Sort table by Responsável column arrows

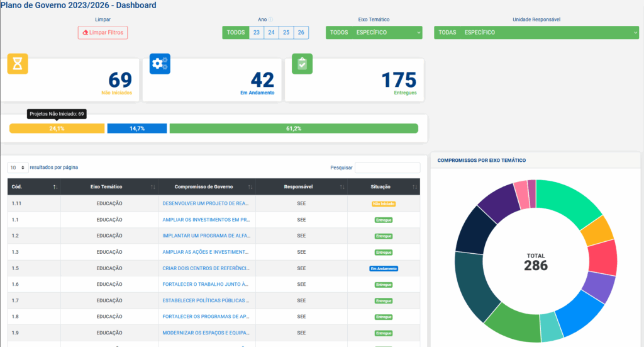pos(341,187)
